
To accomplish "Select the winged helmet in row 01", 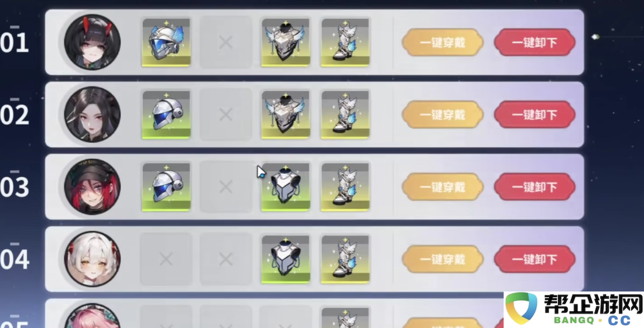I will tap(166, 42).
